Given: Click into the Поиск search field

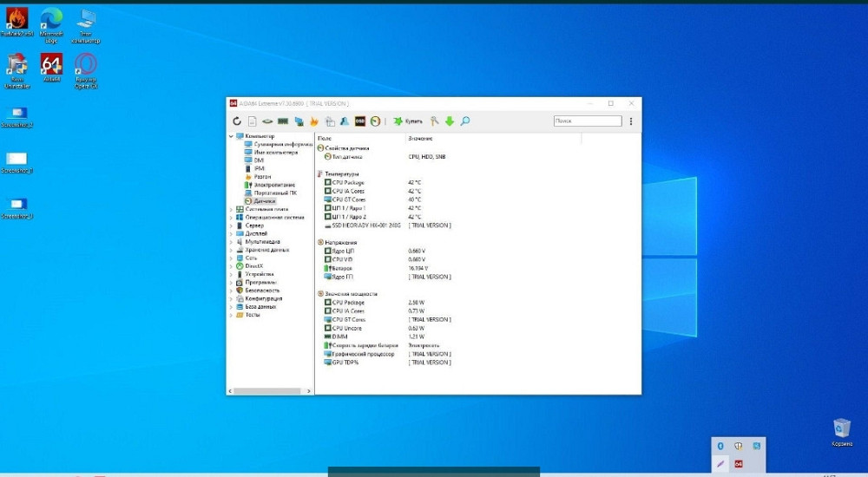Looking at the screenshot, I should [587, 121].
